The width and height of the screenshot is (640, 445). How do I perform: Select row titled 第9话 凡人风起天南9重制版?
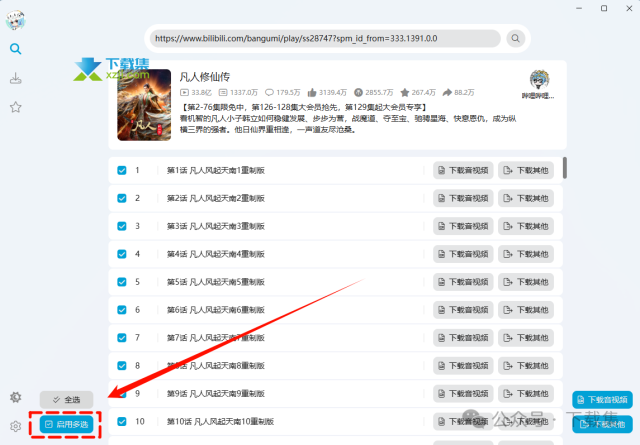coord(336,394)
